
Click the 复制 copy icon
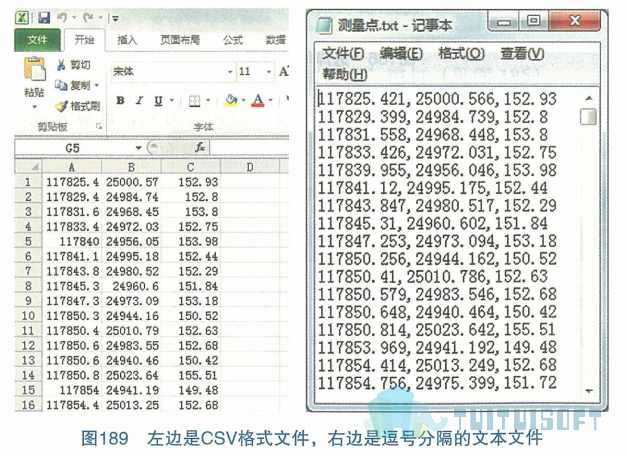coord(61,85)
